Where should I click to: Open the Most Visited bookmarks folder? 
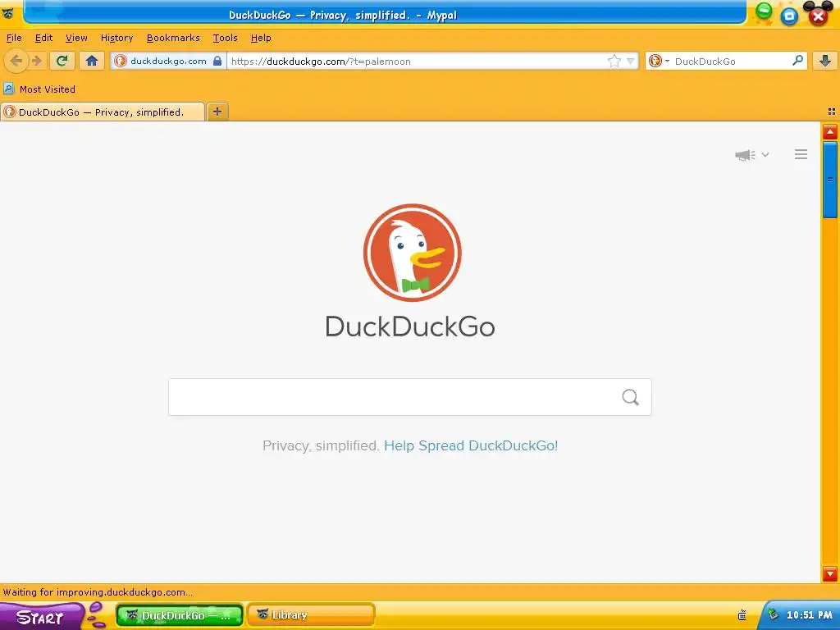(39, 89)
